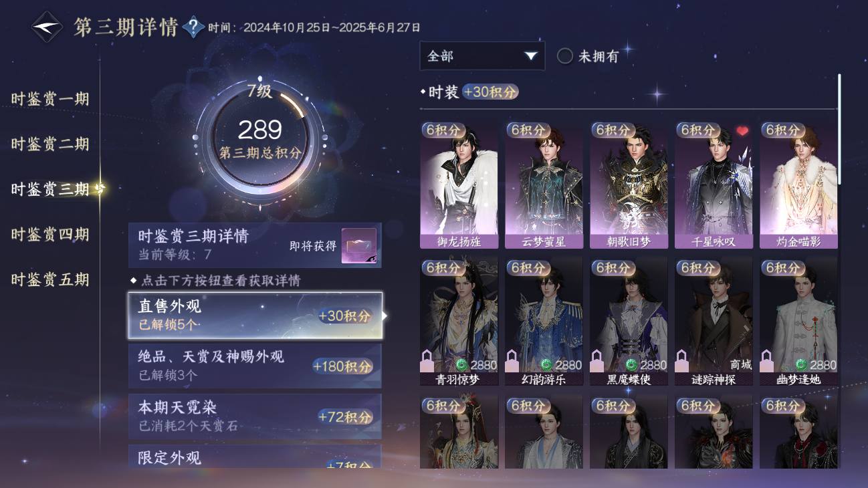Image resolution: width=868 pixels, height=488 pixels.
Task: Click the heart icon on 千星咏叹
Action: point(742,131)
